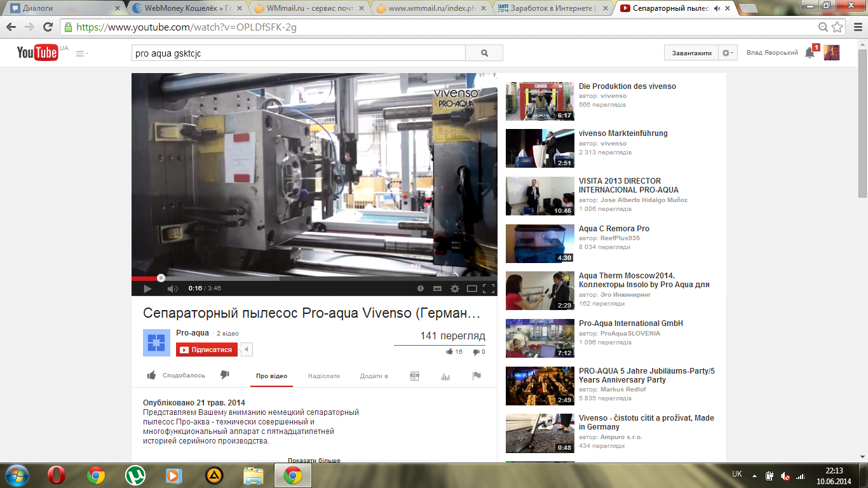Open Die Produktion des vivenso video

[627, 86]
